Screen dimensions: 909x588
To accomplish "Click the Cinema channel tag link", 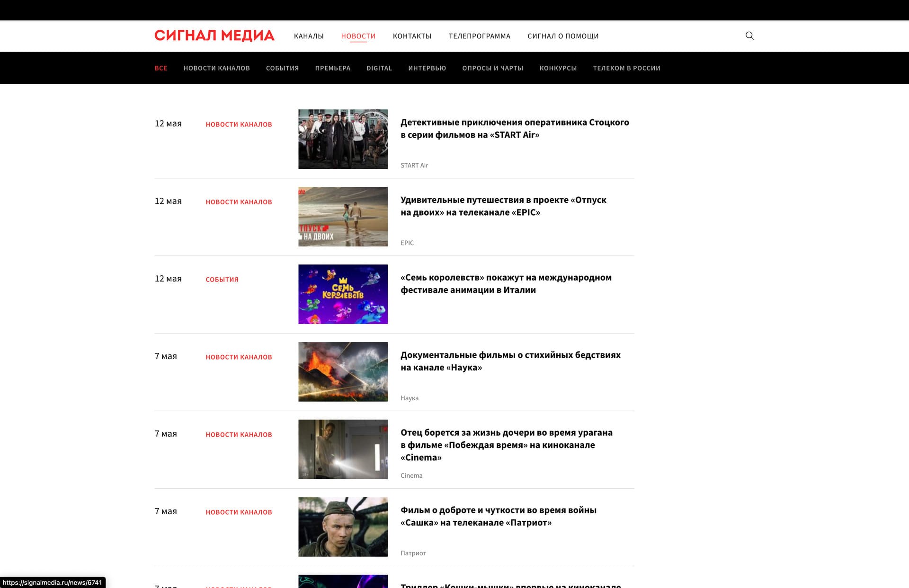I will [411, 475].
